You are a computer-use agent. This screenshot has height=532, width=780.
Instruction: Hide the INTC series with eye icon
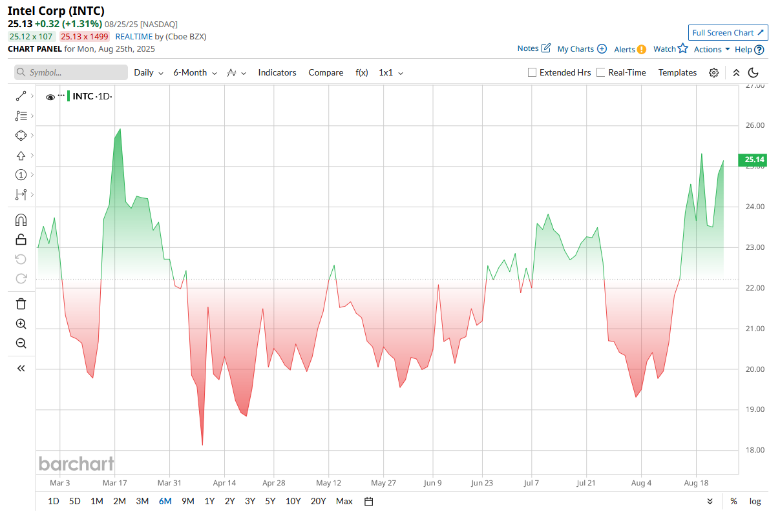(50, 97)
